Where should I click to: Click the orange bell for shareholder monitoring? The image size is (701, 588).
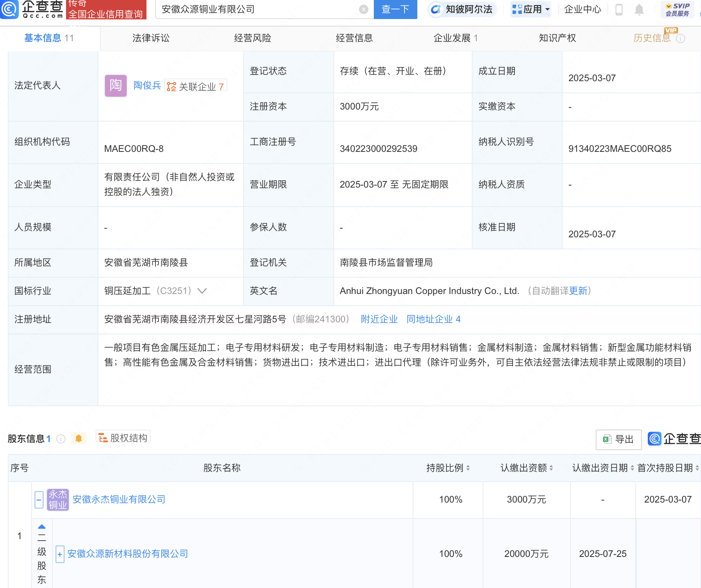78,438
